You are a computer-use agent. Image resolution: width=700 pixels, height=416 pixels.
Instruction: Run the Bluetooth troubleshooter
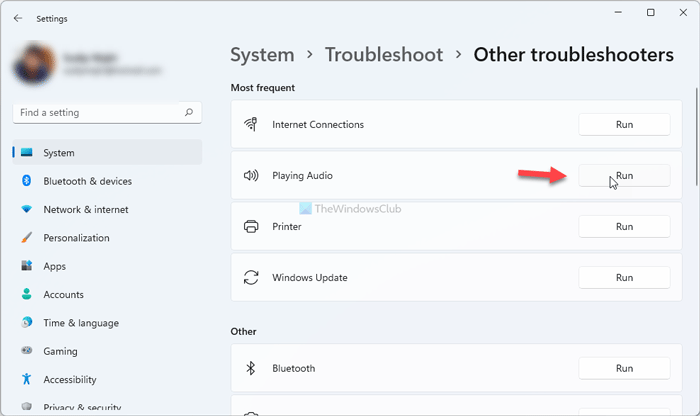(624, 368)
